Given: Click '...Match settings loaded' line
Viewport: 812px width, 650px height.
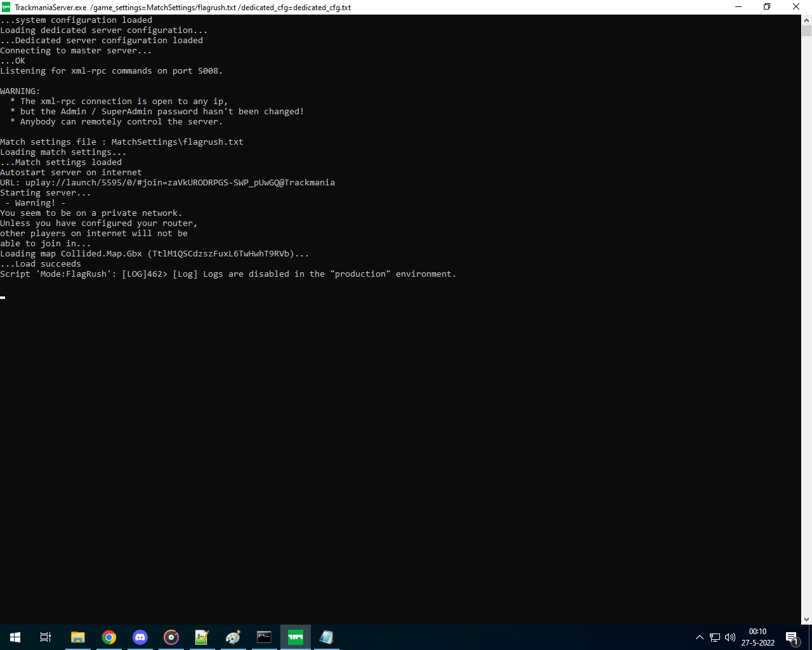Looking at the screenshot, I should pos(61,162).
